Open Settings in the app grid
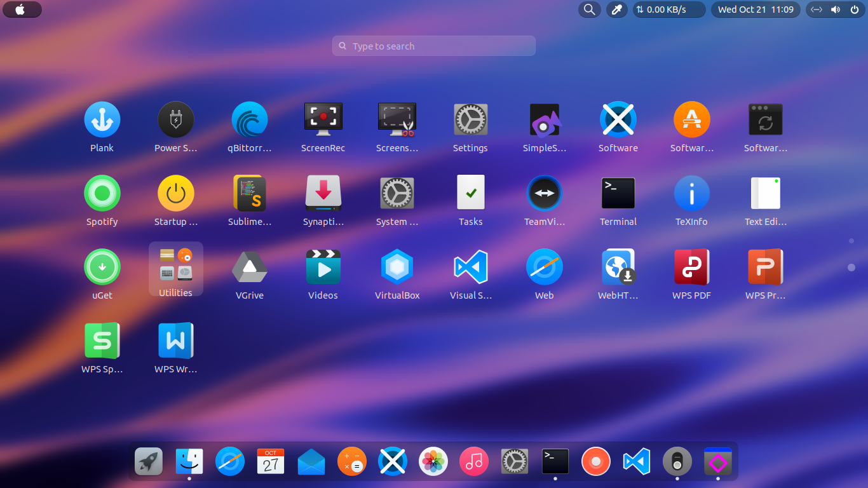The height and width of the screenshot is (488, 868). coord(470,119)
